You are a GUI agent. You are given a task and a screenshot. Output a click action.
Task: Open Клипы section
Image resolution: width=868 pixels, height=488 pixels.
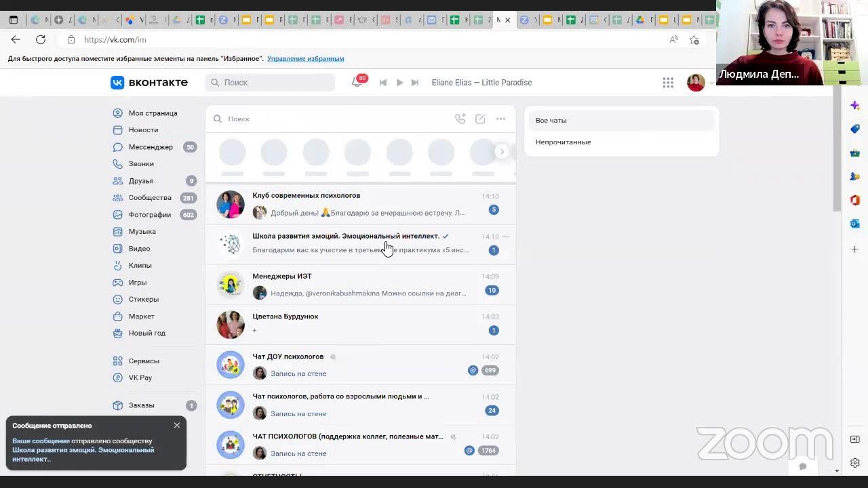pyautogui.click(x=140, y=266)
